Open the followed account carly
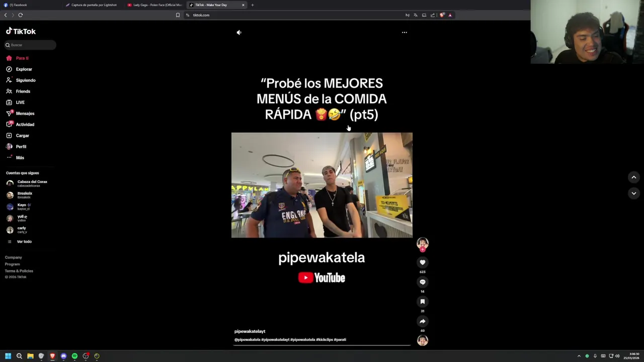 (17, 230)
